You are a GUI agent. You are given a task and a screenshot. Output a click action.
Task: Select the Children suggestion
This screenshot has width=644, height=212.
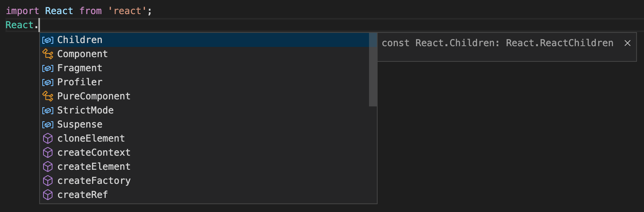80,40
